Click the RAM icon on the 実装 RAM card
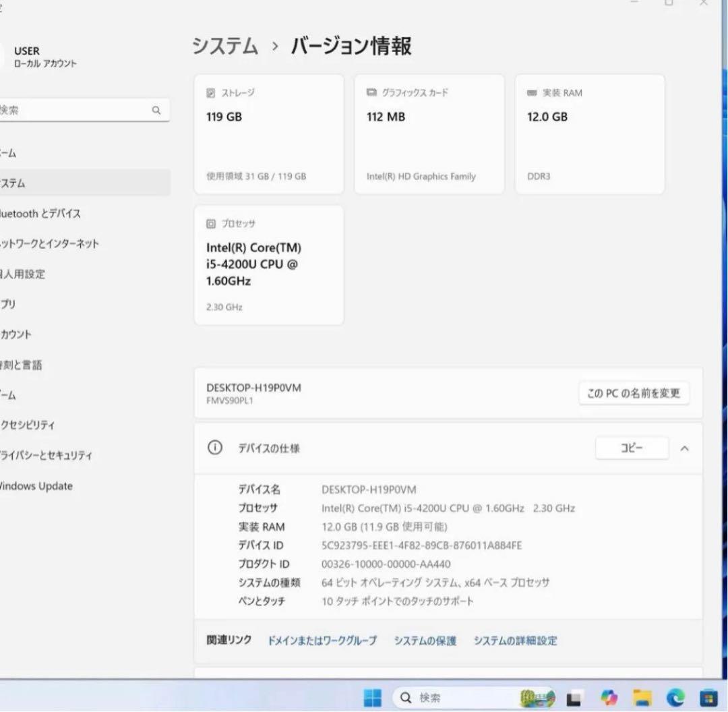The image size is (728, 712). click(x=531, y=93)
